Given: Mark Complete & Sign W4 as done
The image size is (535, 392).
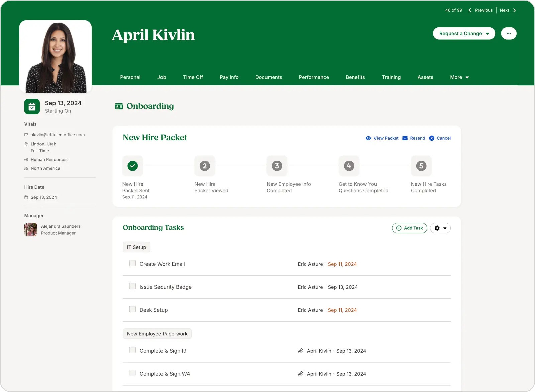Looking at the screenshot, I should [132, 373].
